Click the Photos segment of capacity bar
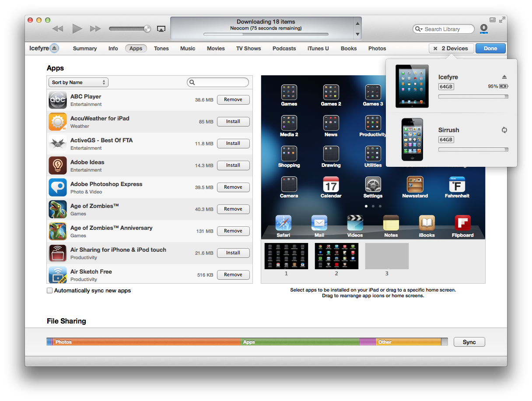Viewport: 532px width, 401px height. [x=147, y=342]
